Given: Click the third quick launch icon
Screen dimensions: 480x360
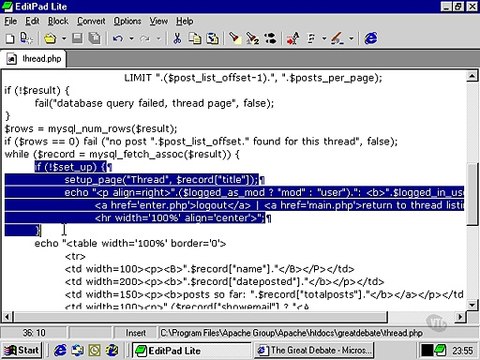Looking at the screenshot, I should click(x=95, y=351).
